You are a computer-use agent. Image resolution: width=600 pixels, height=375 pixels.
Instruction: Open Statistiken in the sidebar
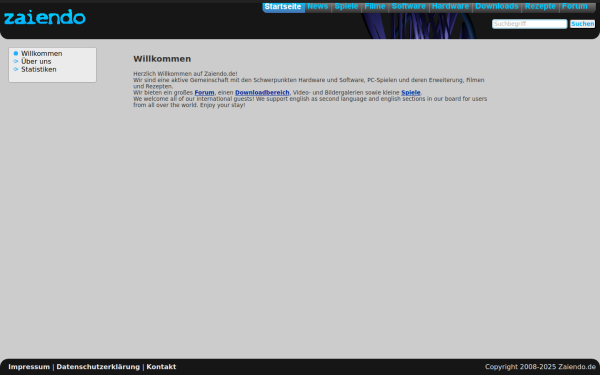(x=39, y=69)
